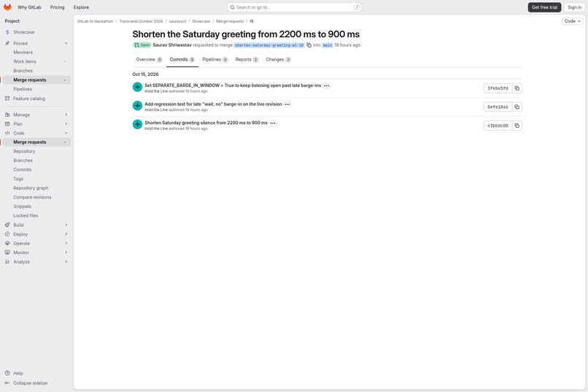Click avatar beside Shorten Saturday greeting commit
The width and height of the screenshot is (588, 392).
[x=137, y=124]
